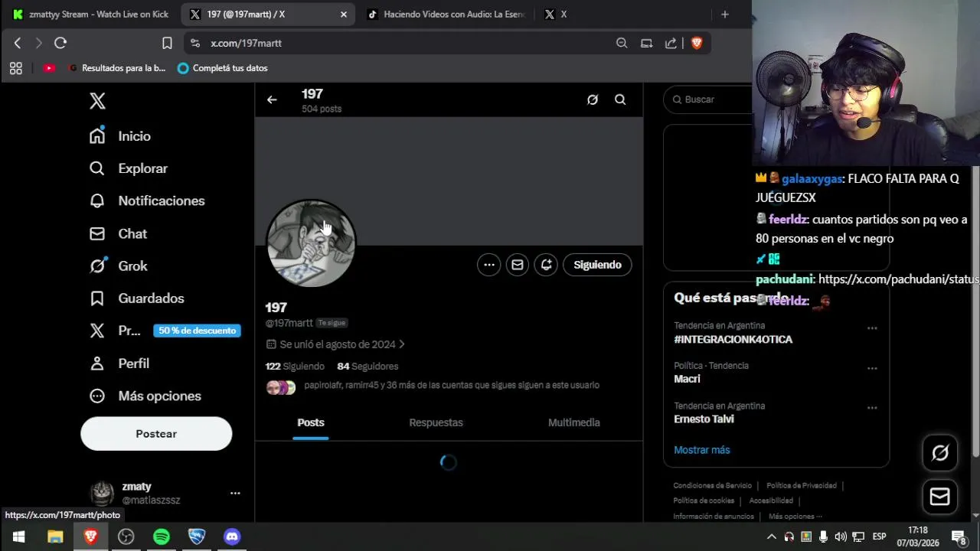This screenshot has height=551, width=980.
Task: Send message with envelope icon button
Action: (518, 265)
